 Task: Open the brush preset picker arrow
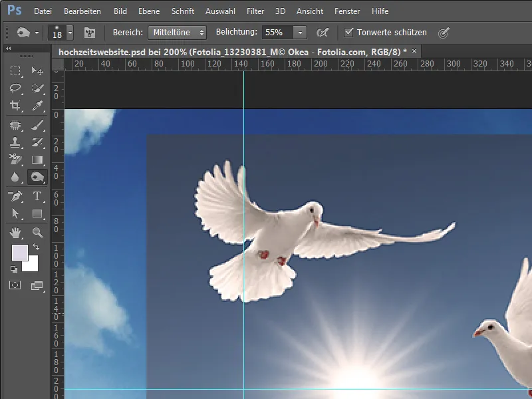[70, 33]
